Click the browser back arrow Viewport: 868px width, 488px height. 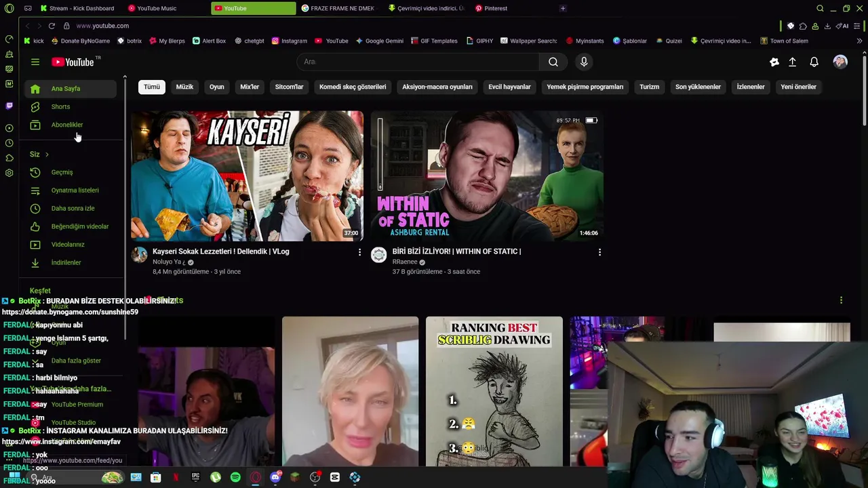pos(27,26)
